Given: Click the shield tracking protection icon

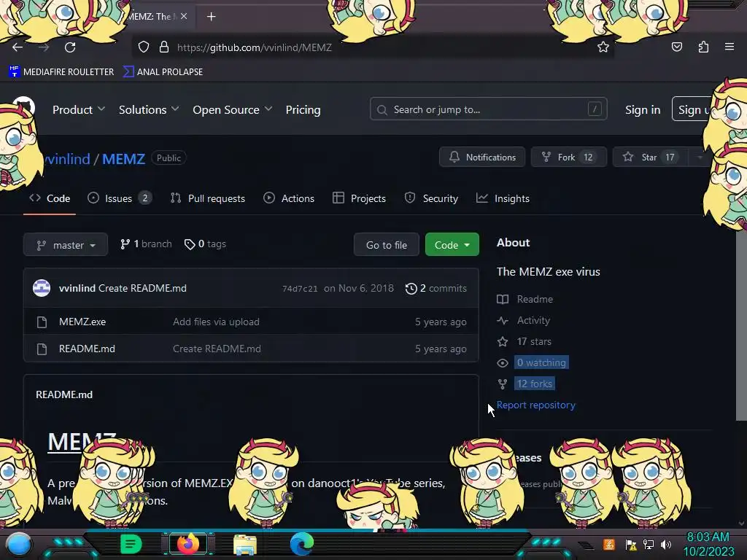Looking at the screenshot, I should [x=144, y=47].
